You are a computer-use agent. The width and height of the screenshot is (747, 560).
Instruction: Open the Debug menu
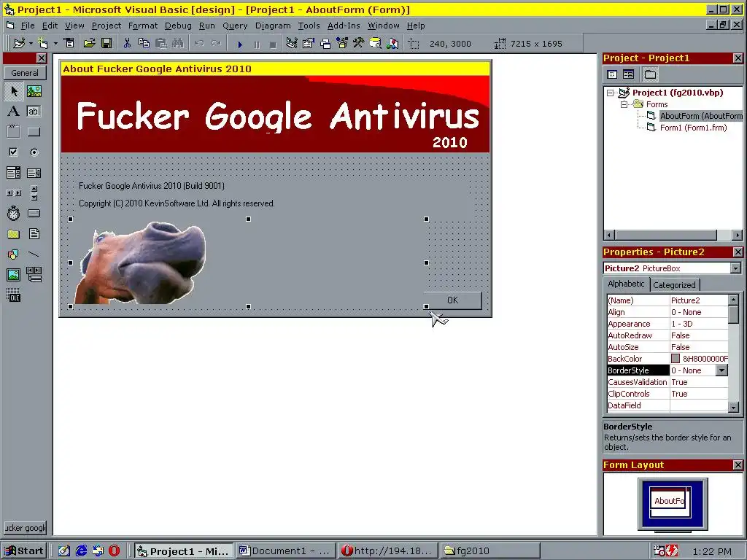click(x=178, y=26)
